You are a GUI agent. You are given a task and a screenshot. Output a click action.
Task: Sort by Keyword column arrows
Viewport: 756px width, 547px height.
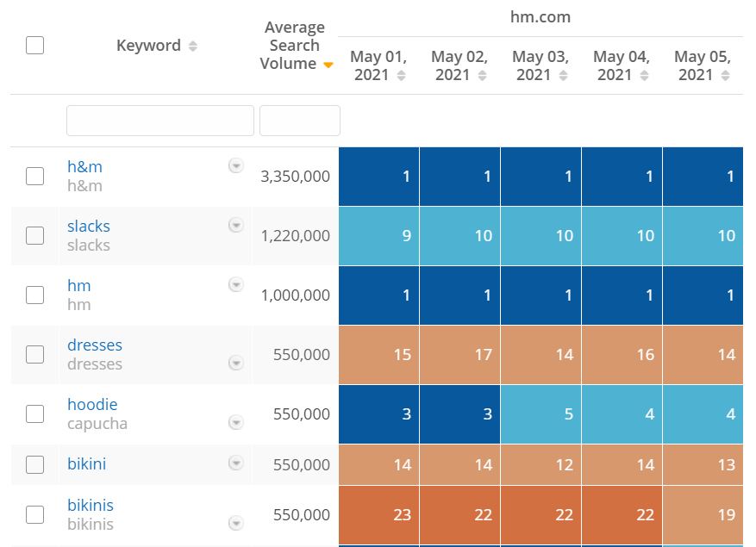coord(193,46)
